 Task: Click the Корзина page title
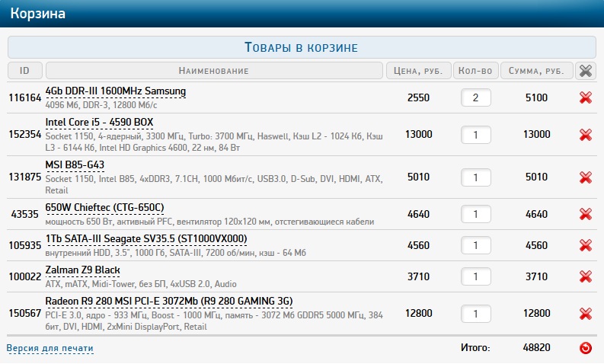click(x=38, y=14)
